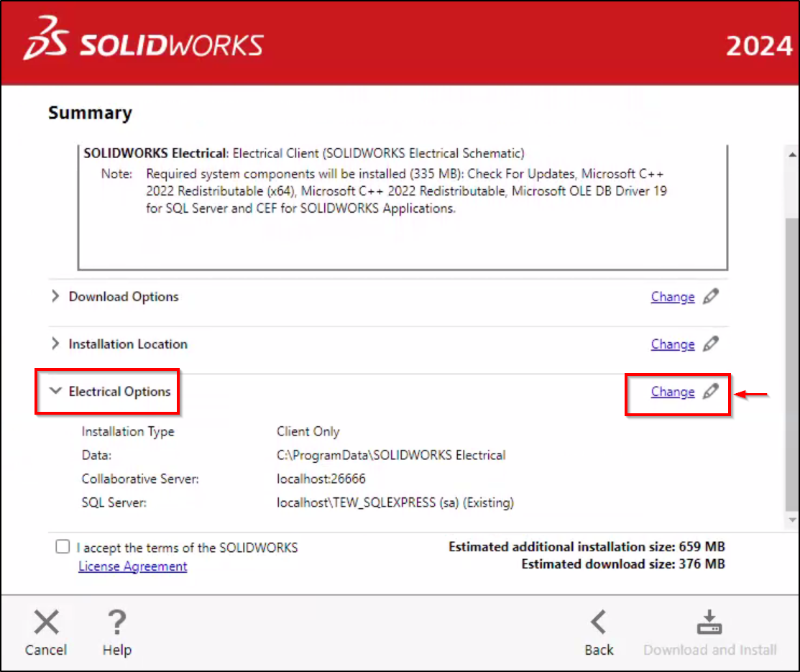Click the SOLIDWORKS logo in the header
Screen dimensions: 800x672
[x=143, y=39]
